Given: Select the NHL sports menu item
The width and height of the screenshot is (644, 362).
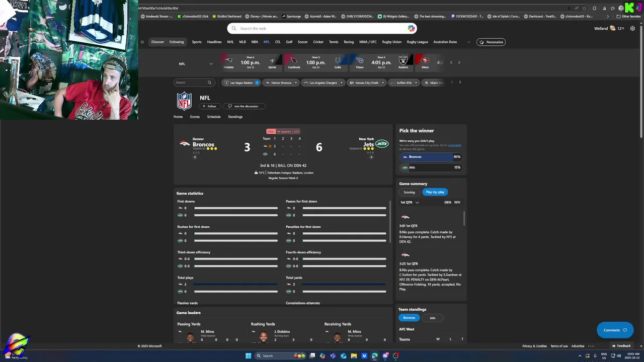Looking at the screenshot, I should click(x=230, y=42).
